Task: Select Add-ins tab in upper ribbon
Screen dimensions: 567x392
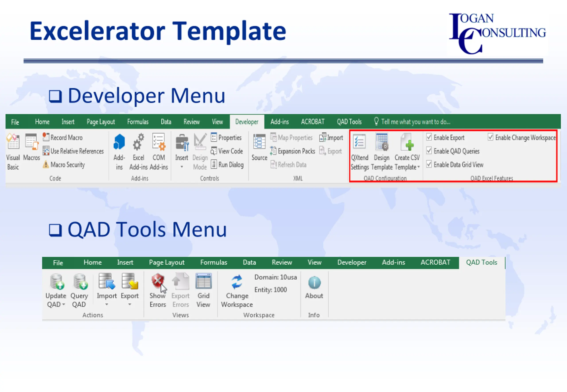Action: 280,122
